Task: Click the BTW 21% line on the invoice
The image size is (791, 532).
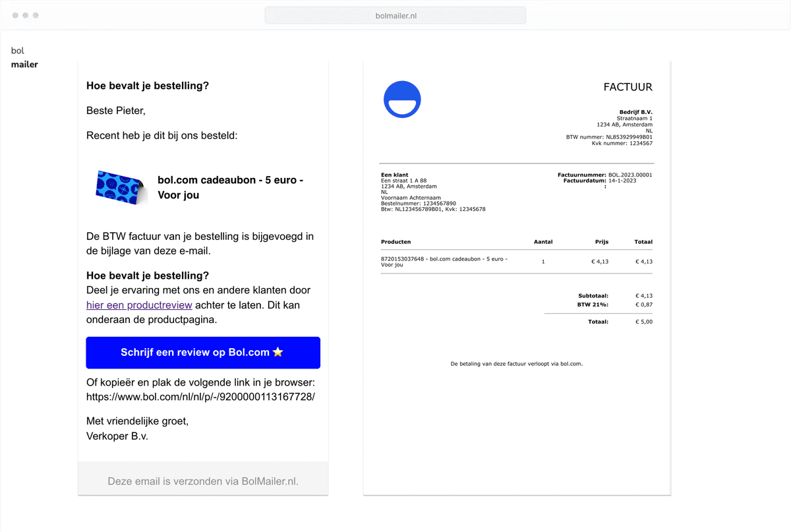Action: pyautogui.click(x=606, y=305)
